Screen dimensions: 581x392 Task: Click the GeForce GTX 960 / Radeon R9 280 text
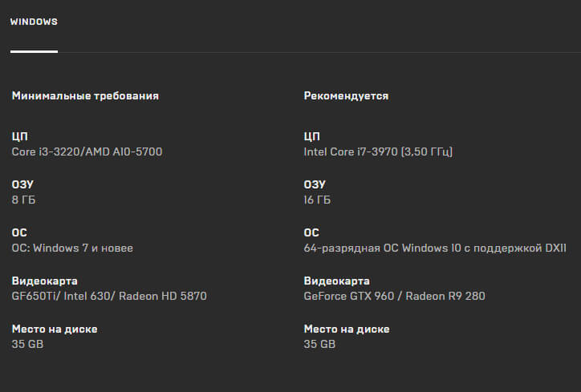point(394,296)
